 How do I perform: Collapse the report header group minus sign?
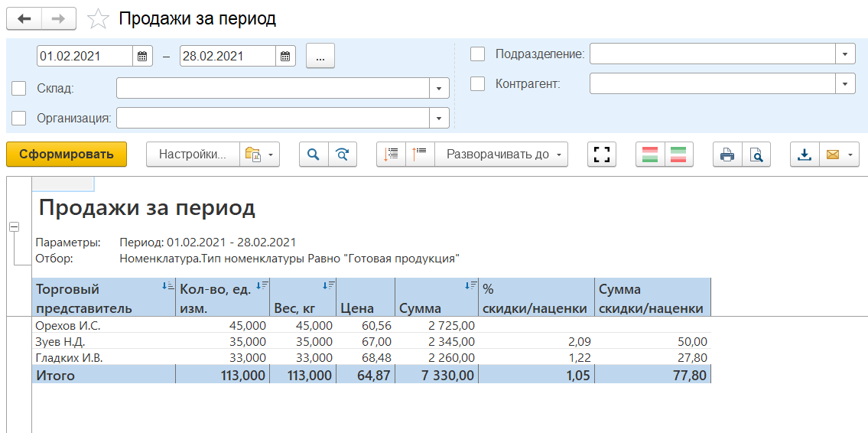click(14, 227)
